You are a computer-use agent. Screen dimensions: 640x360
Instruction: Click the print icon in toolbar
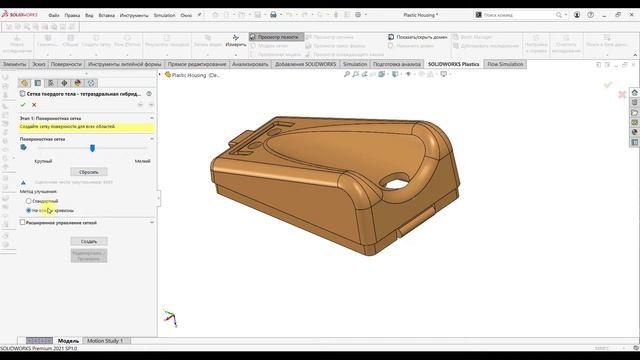coord(273,15)
